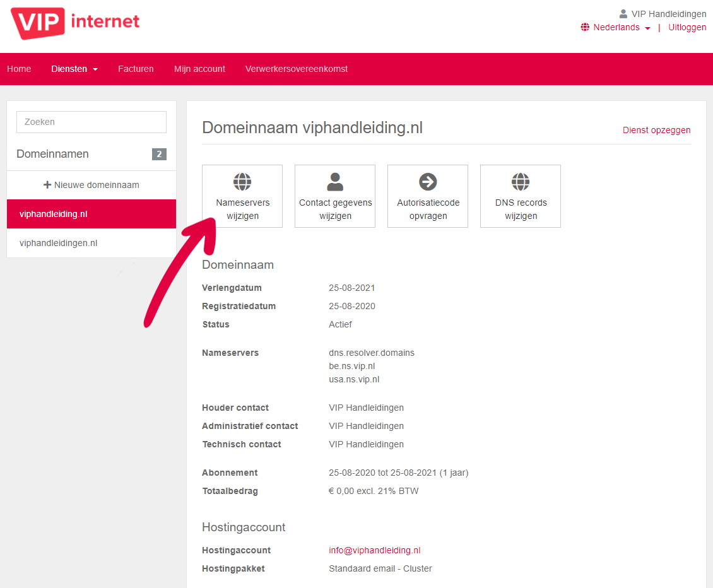The width and height of the screenshot is (713, 588).
Task: Click the globe icon next to Nederlands
Action: pyautogui.click(x=585, y=27)
